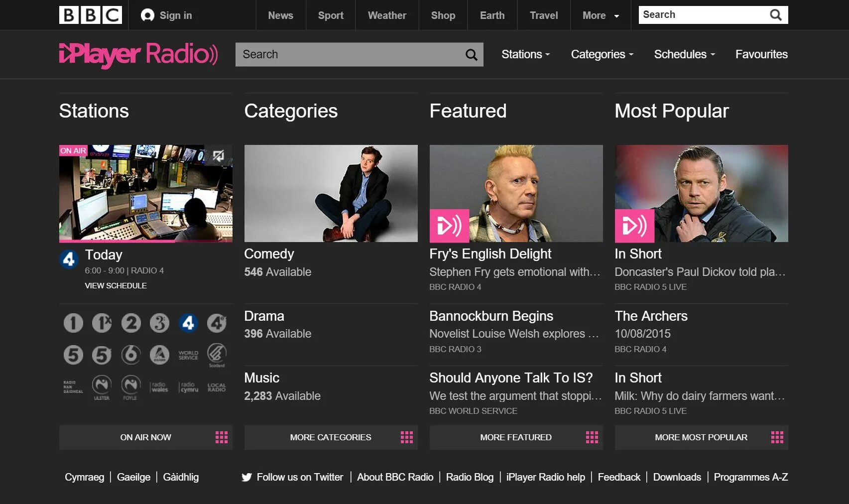Click the iPlayer Radio search magnifier icon
Image resolution: width=849 pixels, height=504 pixels.
(x=471, y=54)
